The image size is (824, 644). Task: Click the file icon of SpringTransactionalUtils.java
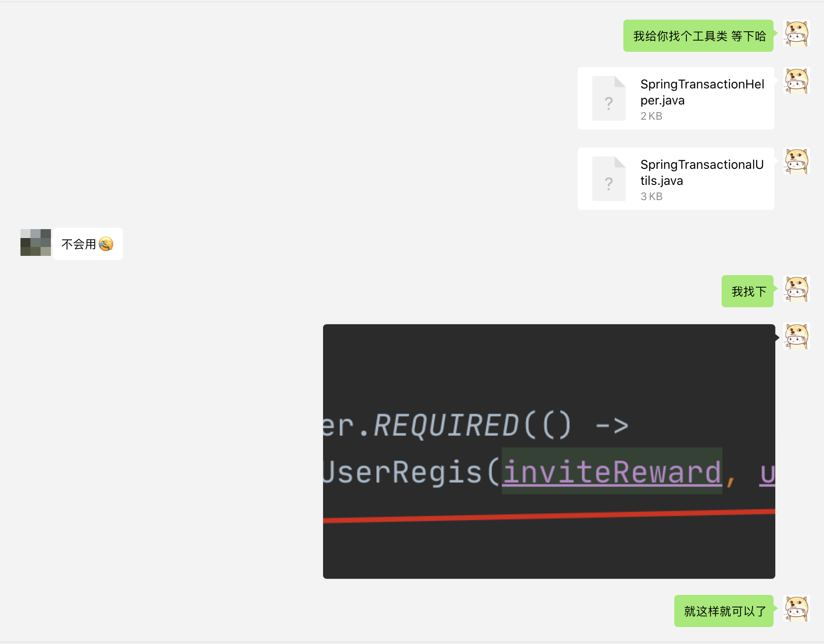coord(609,179)
